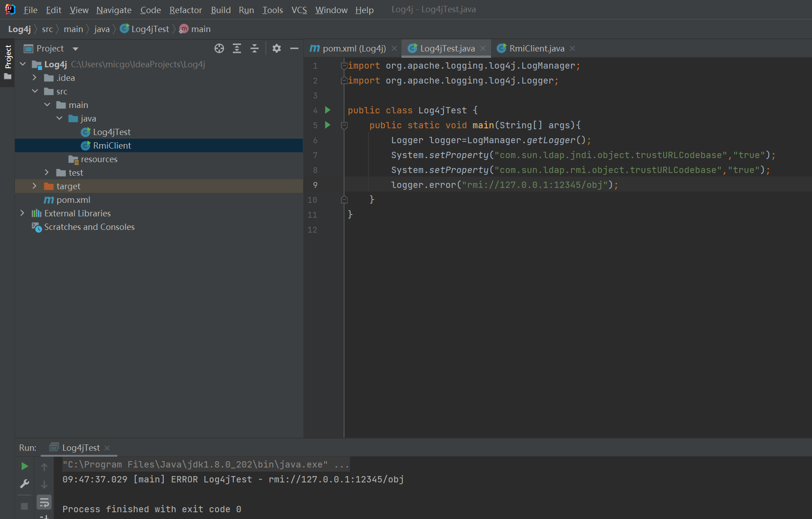This screenshot has width=812, height=519.
Task: Open the Build menu
Action: pyautogui.click(x=221, y=10)
